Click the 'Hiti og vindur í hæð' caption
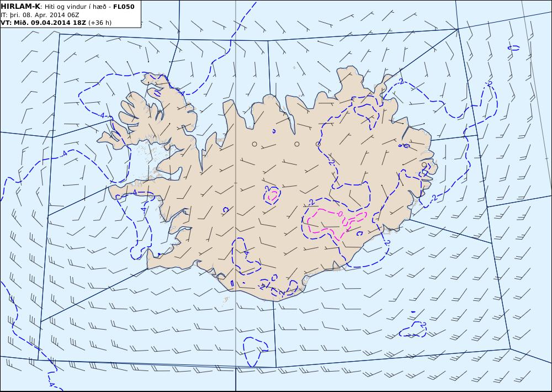The image size is (552, 392). click(75, 7)
